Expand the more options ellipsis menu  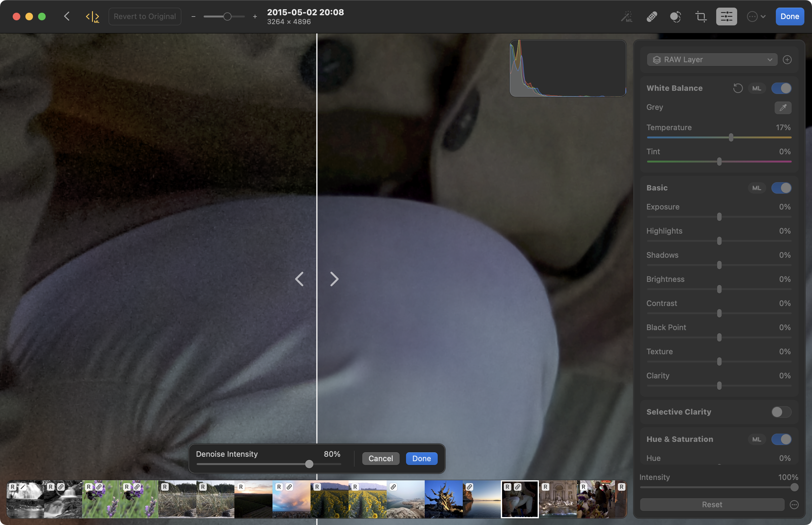click(x=756, y=17)
